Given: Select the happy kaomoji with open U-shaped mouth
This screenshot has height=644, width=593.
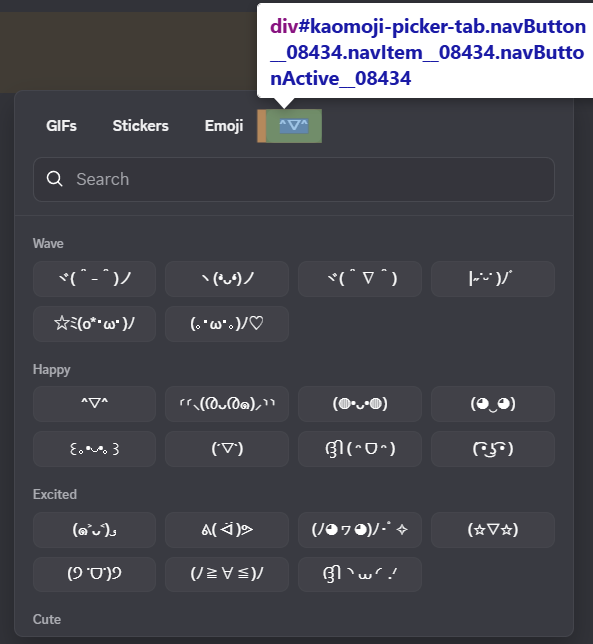Looking at the screenshot, I should click(x=360, y=449).
